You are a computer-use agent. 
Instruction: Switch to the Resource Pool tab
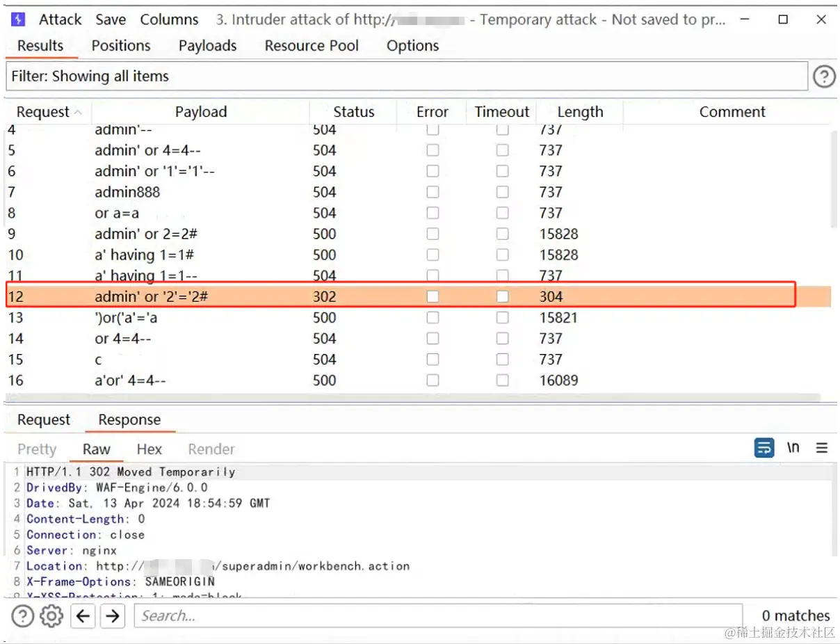312,46
